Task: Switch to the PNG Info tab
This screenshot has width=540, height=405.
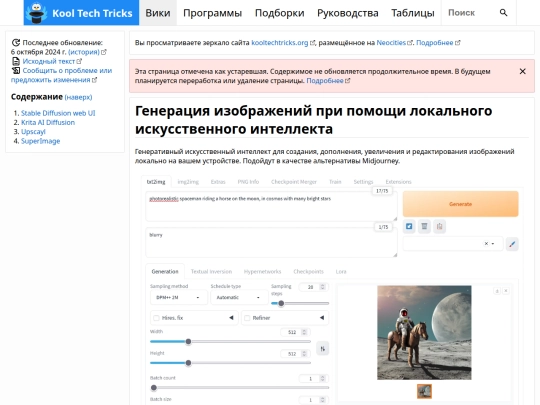Action: (248, 182)
